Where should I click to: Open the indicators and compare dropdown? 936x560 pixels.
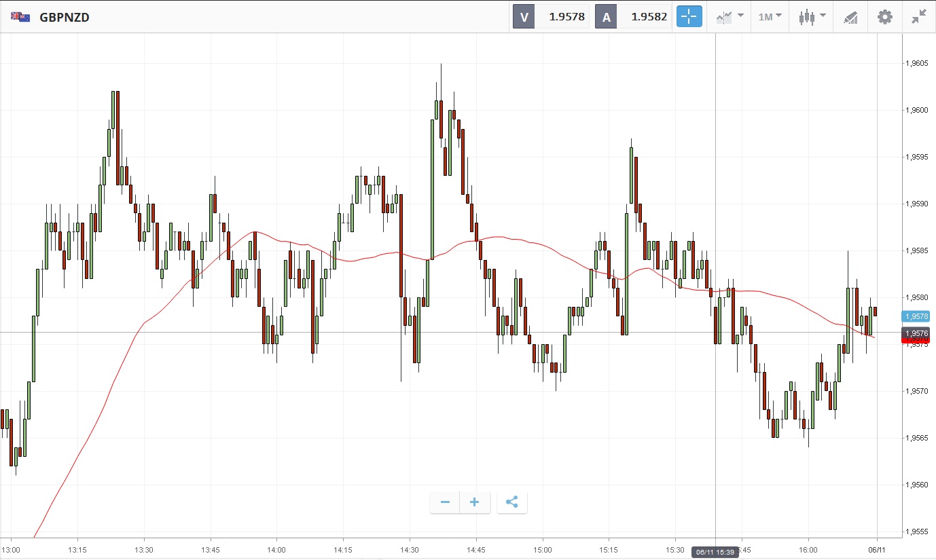[x=730, y=17]
